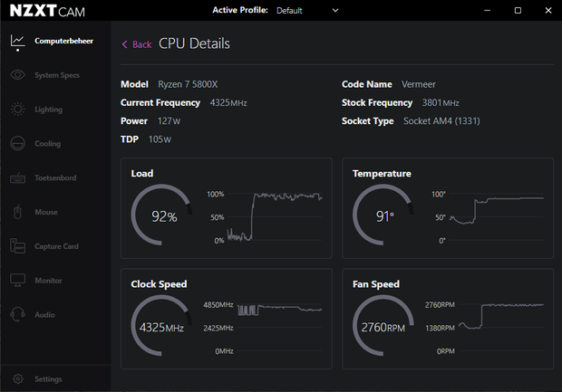
Task: Click the NZXT CAM logo
Action: point(47,11)
